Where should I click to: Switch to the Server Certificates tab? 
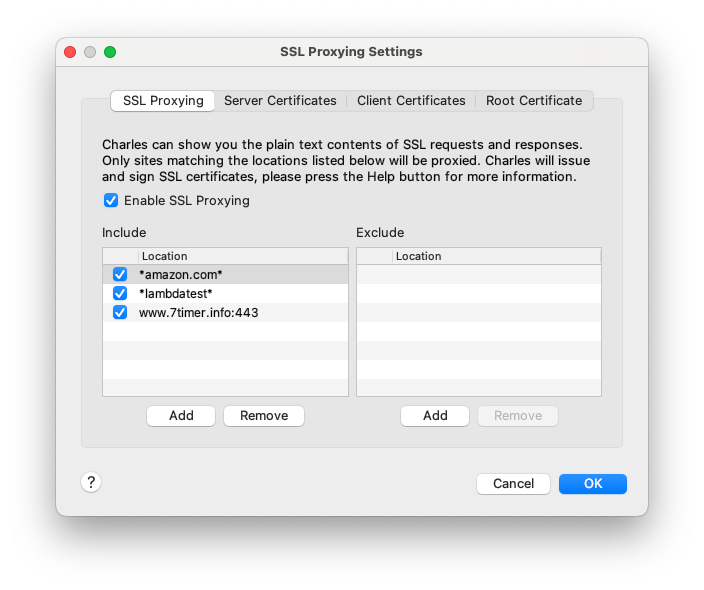(280, 101)
